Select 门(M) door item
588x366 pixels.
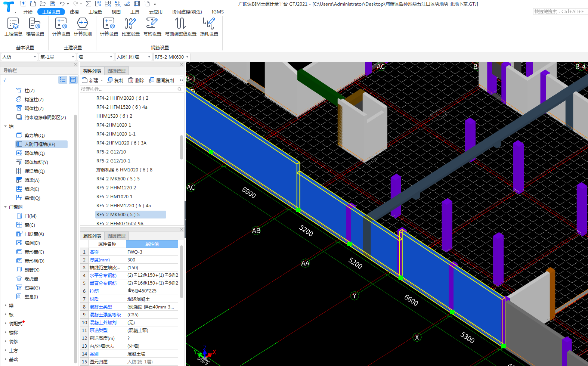click(x=30, y=216)
